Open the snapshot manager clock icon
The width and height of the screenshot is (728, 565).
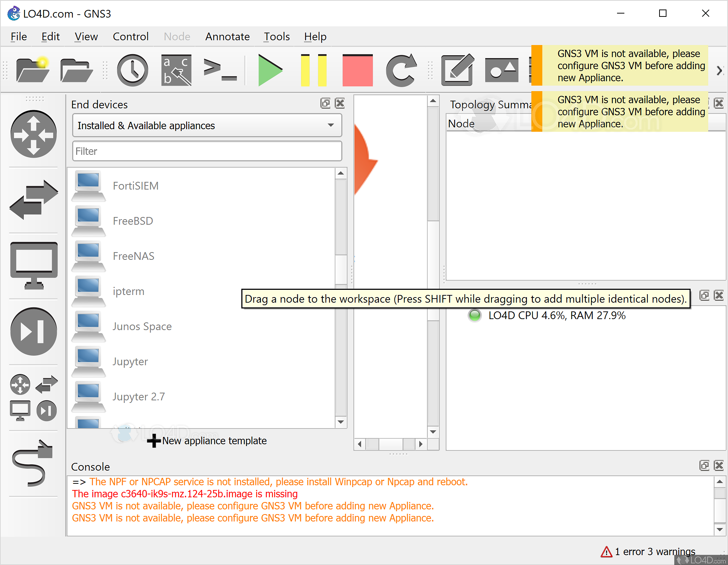pyautogui.click(x=133, y=70)
